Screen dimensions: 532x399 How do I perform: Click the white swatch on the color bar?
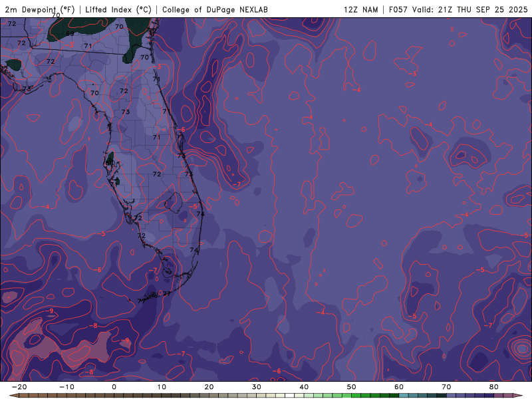(x=289, y=396)
